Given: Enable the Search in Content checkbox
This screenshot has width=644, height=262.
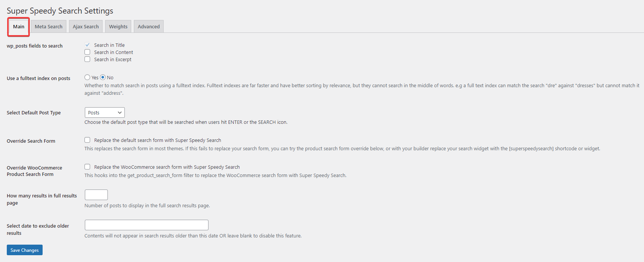Looking at the screenshot, I should (x=87, y=52).
